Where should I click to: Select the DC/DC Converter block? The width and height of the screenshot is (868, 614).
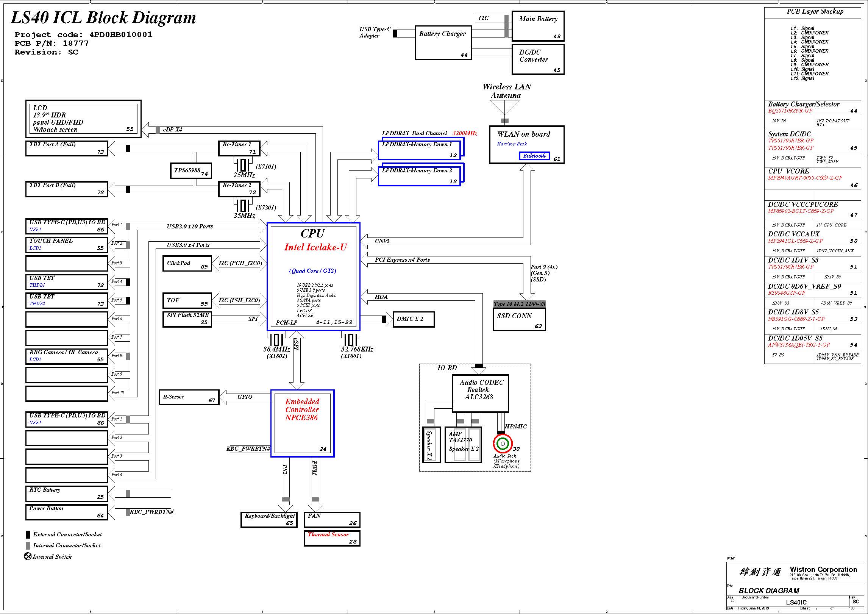pyautogui.click(x=538, y=59)
